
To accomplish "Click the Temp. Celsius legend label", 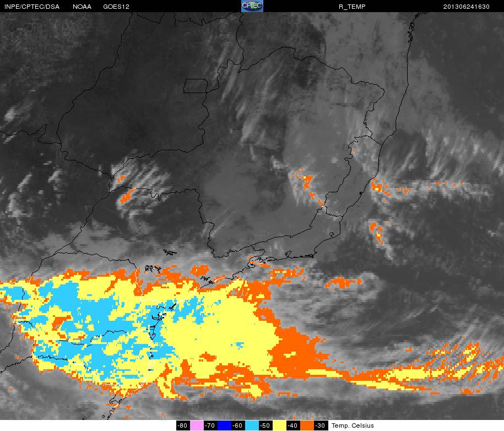I will pos(353,425).
